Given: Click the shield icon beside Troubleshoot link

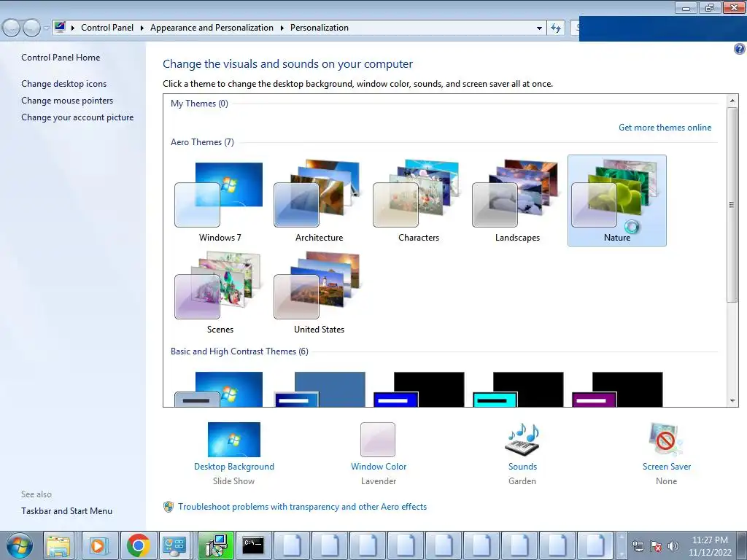Looking at the screenshot, I should [169, 507].
